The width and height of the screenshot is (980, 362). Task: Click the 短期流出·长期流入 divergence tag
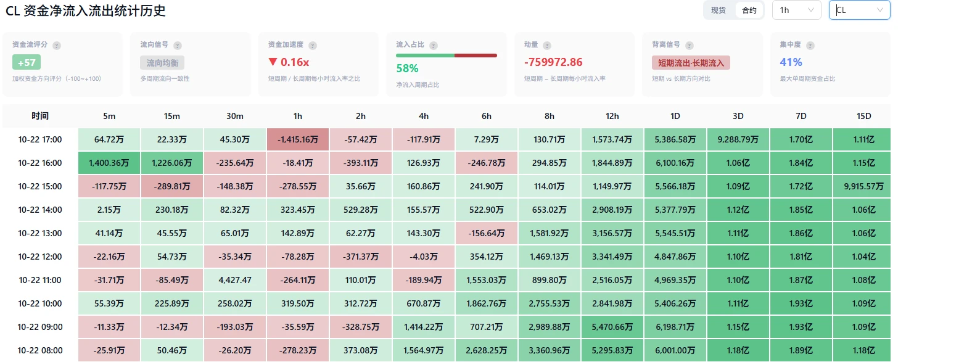(x=691, y=63)
